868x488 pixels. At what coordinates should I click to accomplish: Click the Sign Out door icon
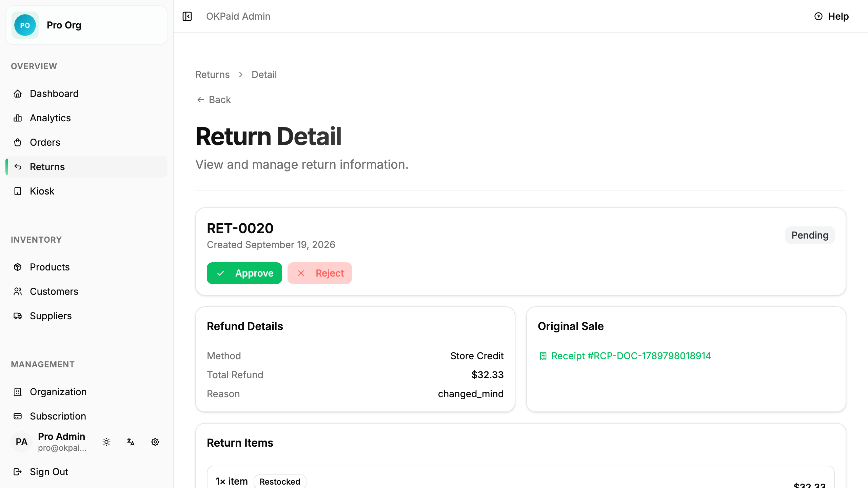[18, 472]
